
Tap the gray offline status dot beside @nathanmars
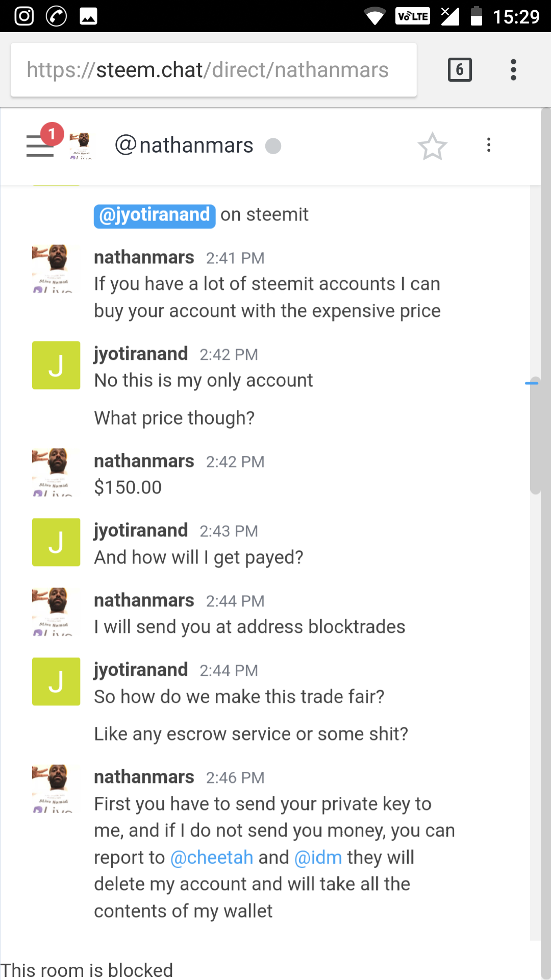coord(273,146)
